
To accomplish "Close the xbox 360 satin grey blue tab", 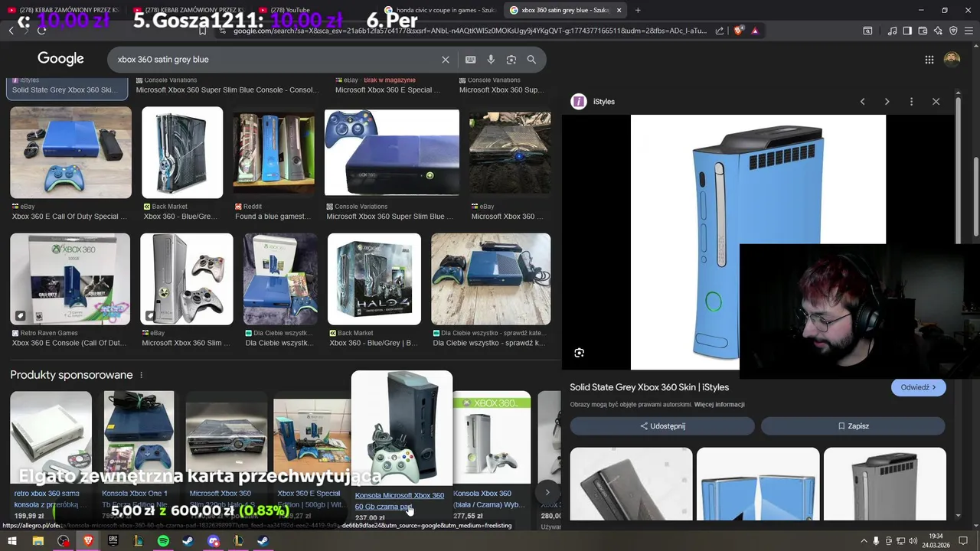I will click(x=621, y=10).
